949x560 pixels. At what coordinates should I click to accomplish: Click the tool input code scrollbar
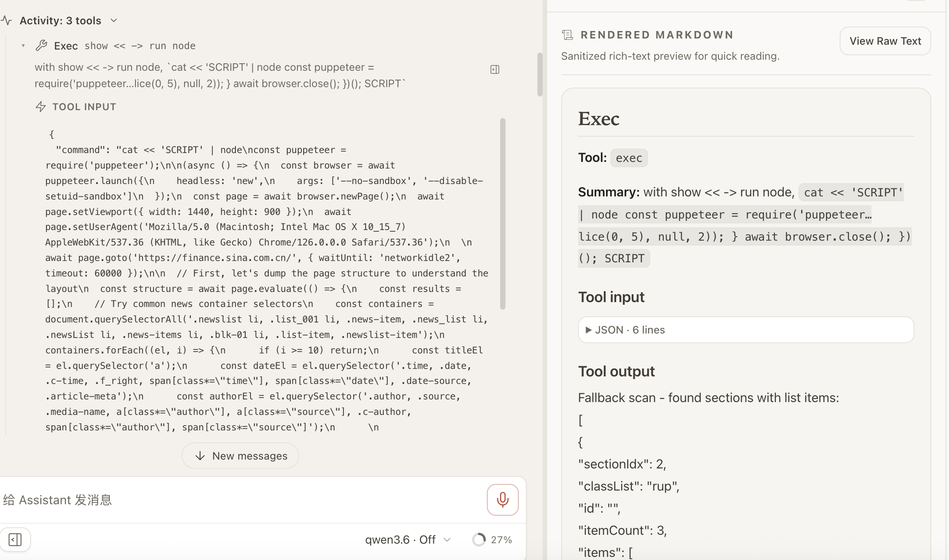tap(503, 214)
